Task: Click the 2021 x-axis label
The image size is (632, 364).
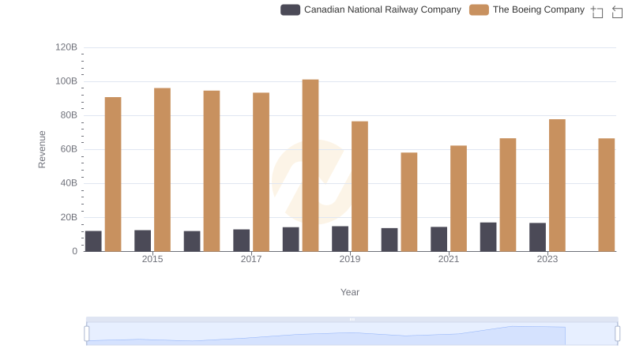Action: tap(449, 259)
